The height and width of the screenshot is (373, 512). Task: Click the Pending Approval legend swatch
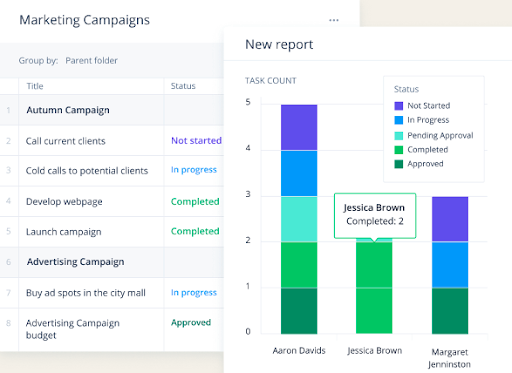[399, 136]
